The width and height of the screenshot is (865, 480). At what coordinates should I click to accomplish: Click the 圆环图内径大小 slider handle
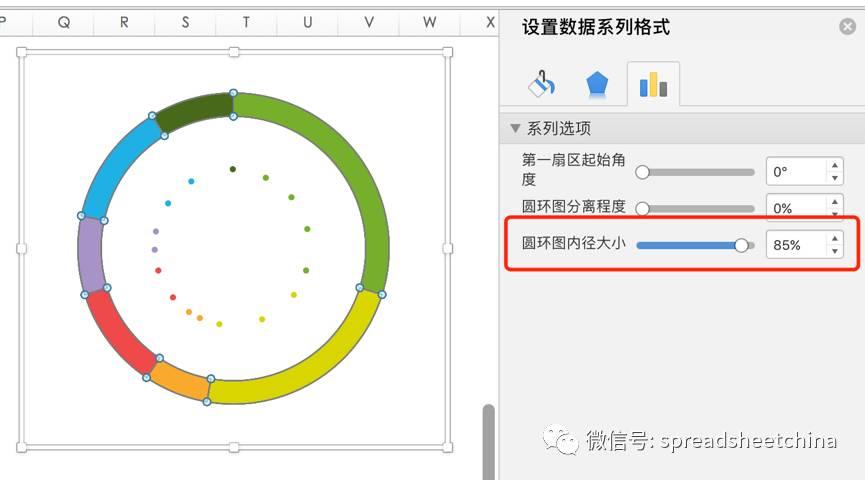(x=742, y=245)
